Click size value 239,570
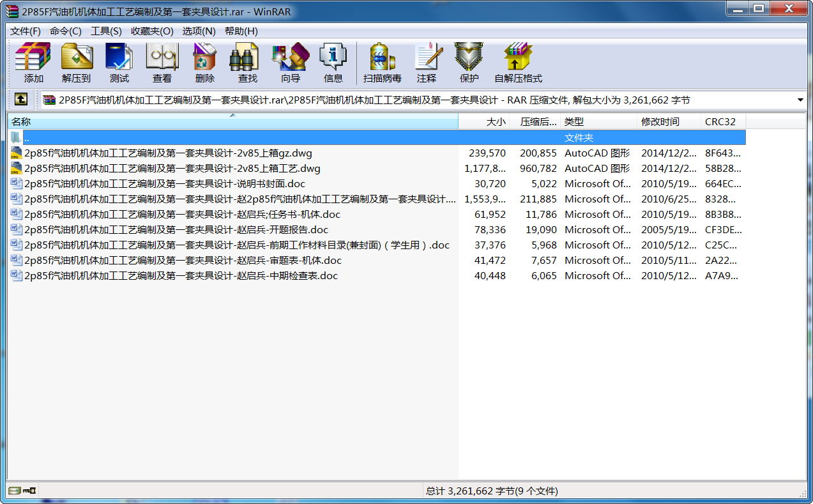813x504 pixels. click(x=487, y=153)
